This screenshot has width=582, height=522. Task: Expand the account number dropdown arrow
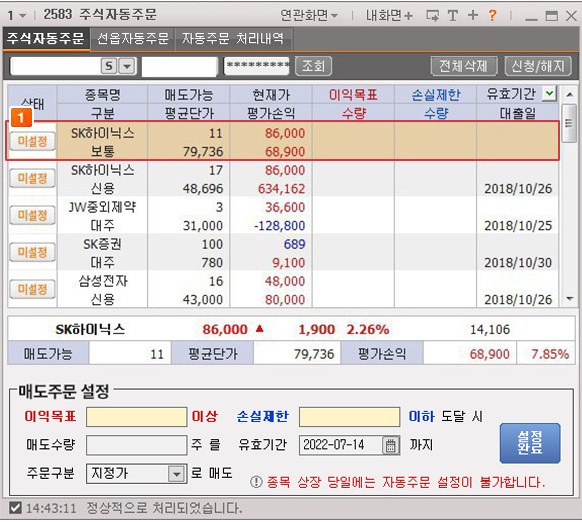[127, 66]
